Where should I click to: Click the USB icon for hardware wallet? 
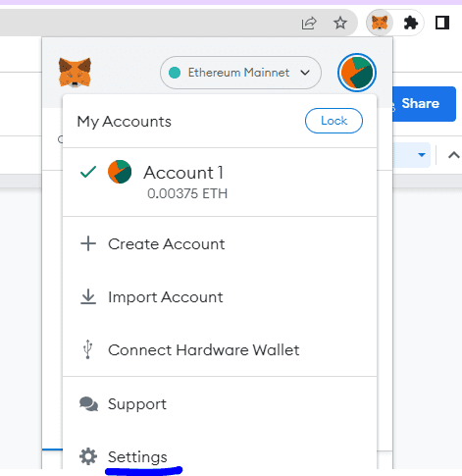pos(87,349)
